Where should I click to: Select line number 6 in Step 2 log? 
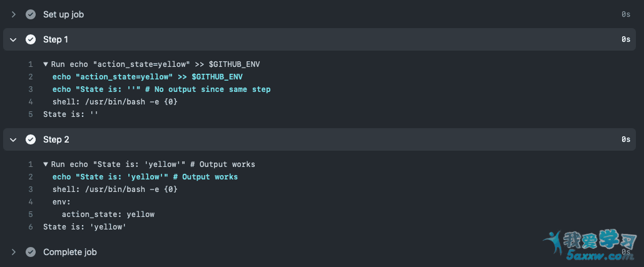(x=30, y=227)
